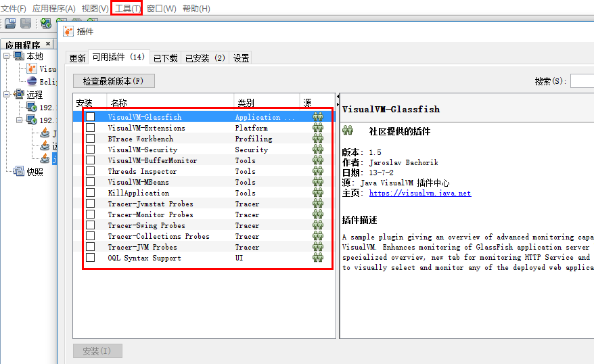Check the BTrace Workbench install checkbox
Screen dimensions: 594x364
coord(90,139)
